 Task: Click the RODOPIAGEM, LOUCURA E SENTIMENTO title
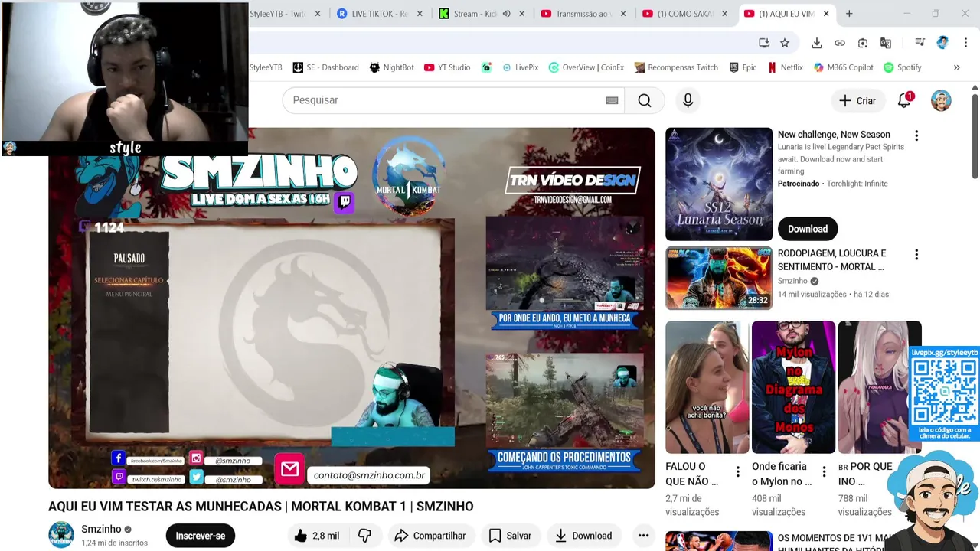pos(831,260)
